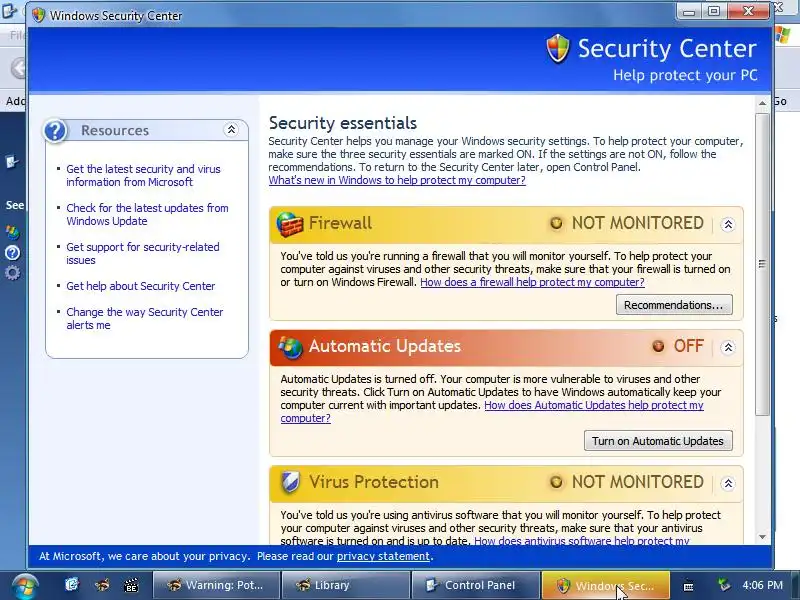Click the Go button in the Control Panel window
This screenshot has width=800, height=600.
(781, 101)
